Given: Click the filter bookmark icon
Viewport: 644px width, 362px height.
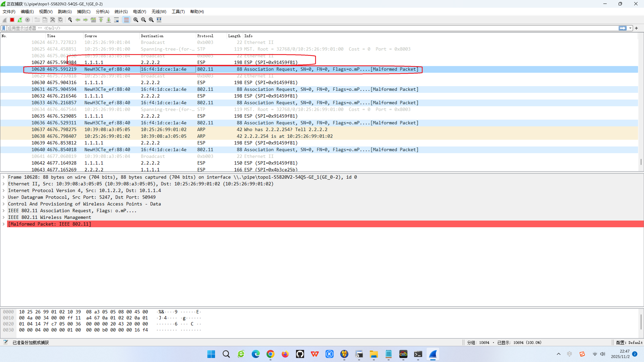Looking at the screenshot, I should click(x=4, y=28).
